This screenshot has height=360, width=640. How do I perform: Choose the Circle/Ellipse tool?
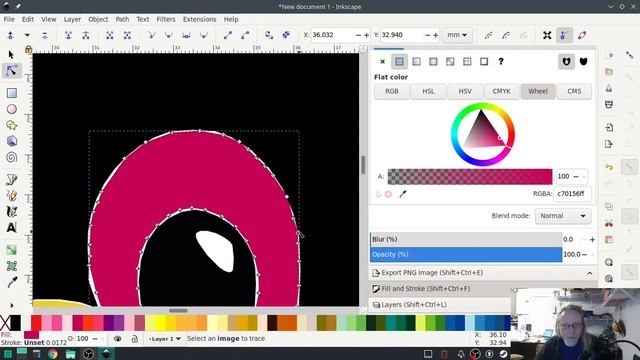pos(12,109)
